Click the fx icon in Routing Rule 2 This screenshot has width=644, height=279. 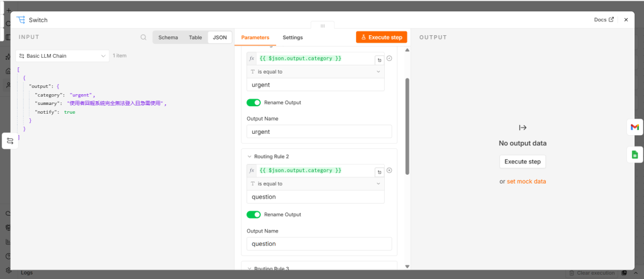pyautogui.click(x=252, y=170)
